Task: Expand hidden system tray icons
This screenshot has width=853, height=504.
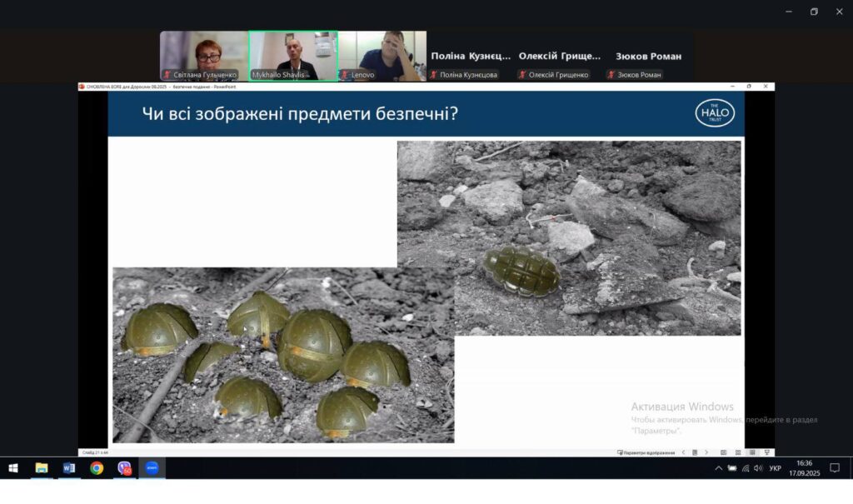Action: point(718,468)
